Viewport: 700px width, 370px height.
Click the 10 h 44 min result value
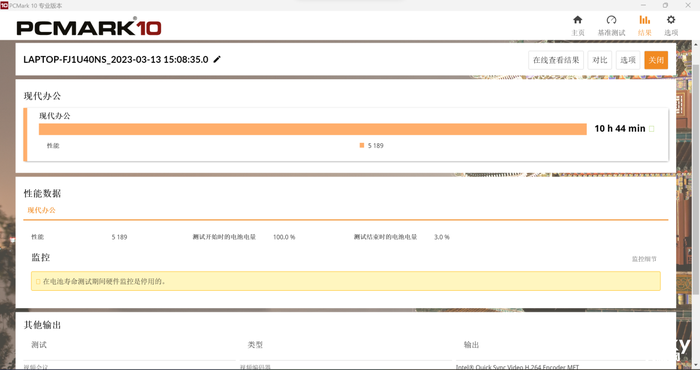[x=620, y=129]
